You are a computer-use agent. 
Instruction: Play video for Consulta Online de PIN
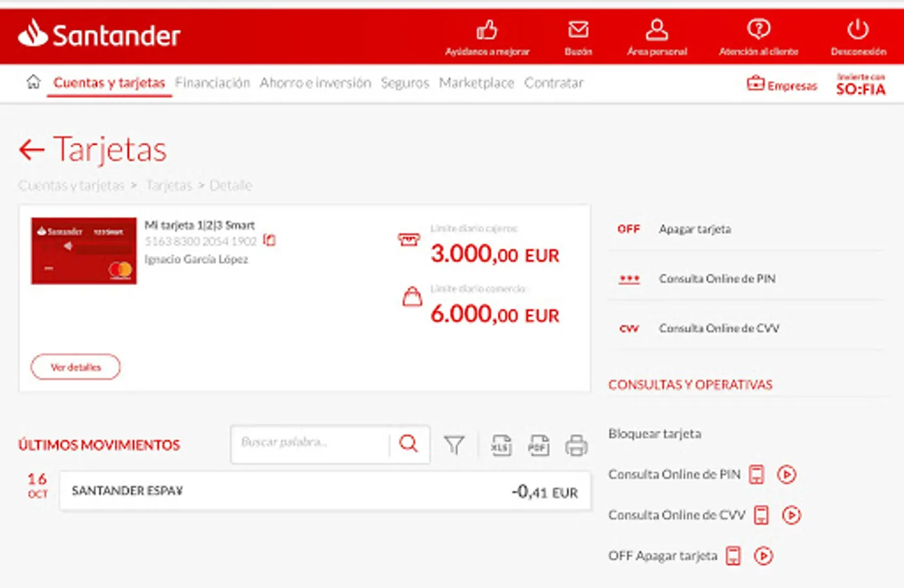(786, 474)
